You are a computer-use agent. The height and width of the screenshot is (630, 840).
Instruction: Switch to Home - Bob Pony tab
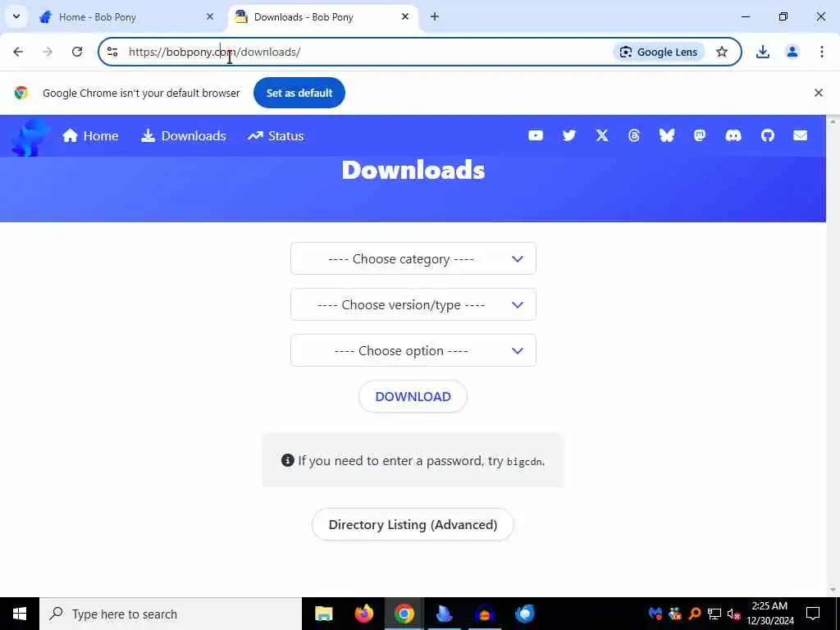pyautogui.click(x=126, y=17)
